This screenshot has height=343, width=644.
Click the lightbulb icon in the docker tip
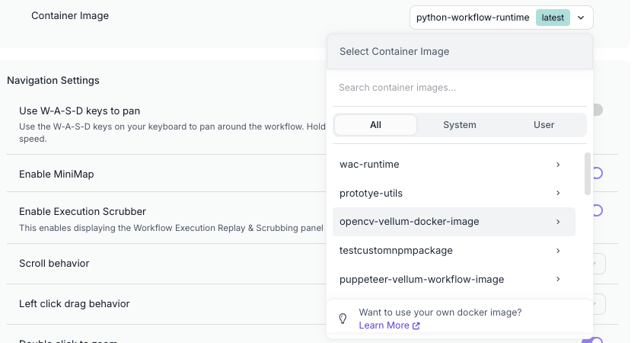[x=343, y=319]
